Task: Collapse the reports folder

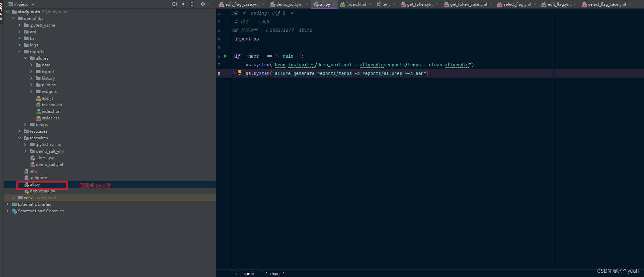Action: point(19,51)
